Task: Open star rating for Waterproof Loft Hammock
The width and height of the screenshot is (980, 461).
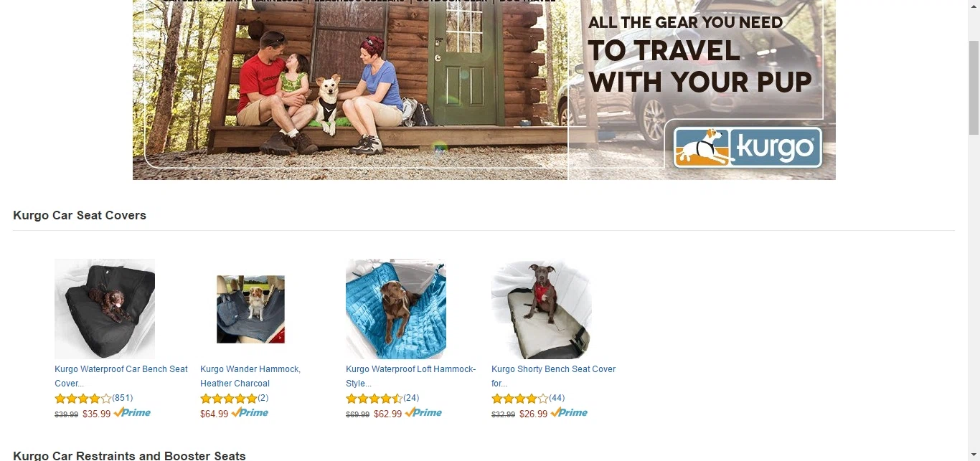Action: click(374, 399)
